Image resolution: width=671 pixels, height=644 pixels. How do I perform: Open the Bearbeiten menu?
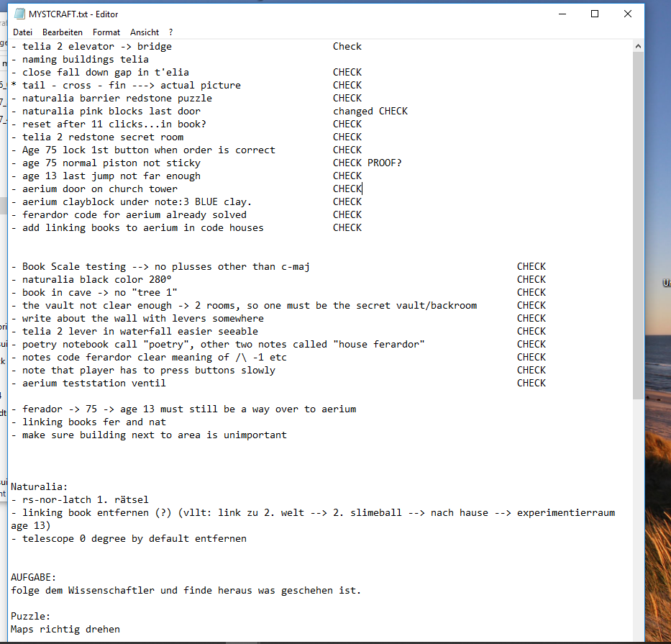coord(63,32)
